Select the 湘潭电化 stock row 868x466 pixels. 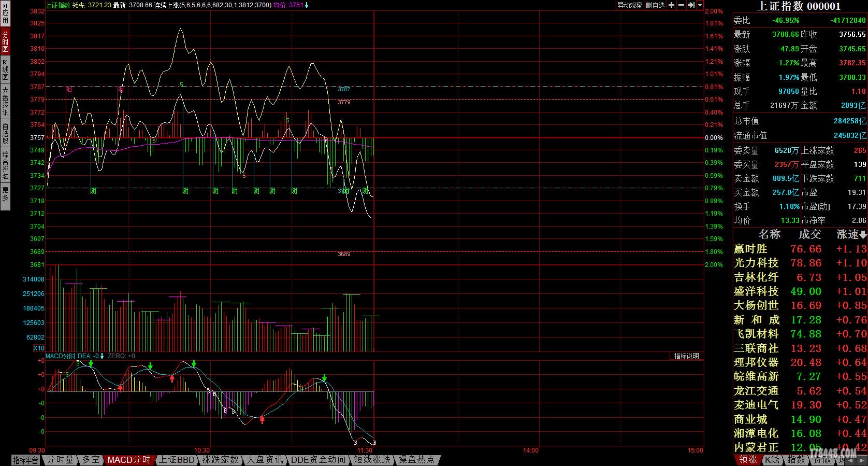point(800,433)
